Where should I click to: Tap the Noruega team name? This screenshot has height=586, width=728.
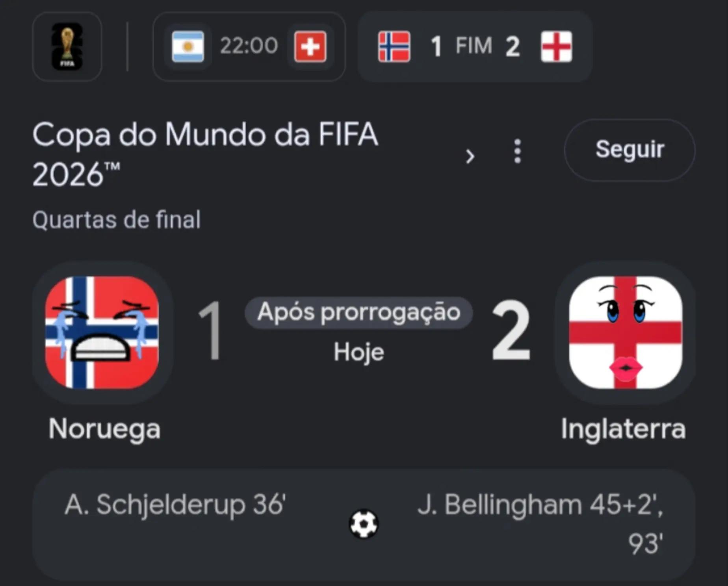[x=104, y=429]
